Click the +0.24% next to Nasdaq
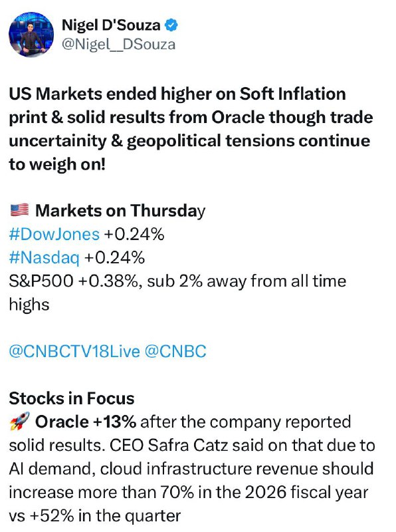Image resolution: width=396 pixels, height=532 pixels. coord(114,258)
